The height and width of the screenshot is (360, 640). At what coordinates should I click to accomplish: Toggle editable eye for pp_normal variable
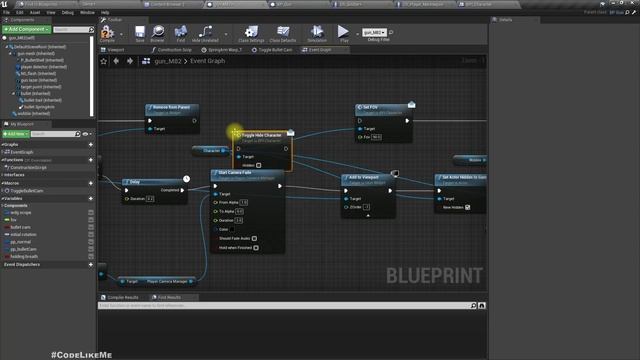coord(91,242)
